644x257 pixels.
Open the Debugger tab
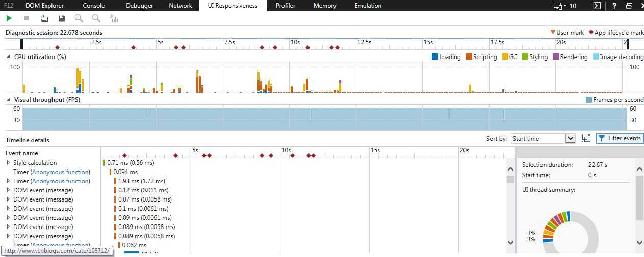(x=140, y=6)
